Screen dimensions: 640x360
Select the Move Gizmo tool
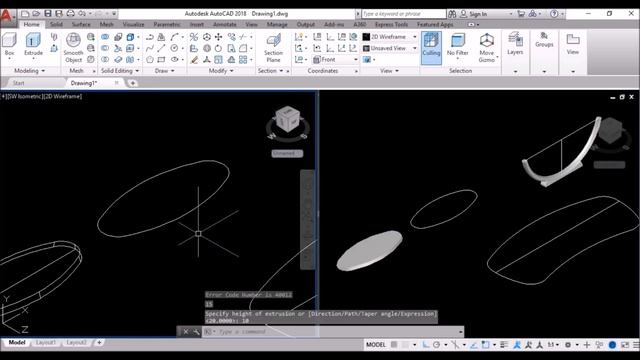(487, 48)
